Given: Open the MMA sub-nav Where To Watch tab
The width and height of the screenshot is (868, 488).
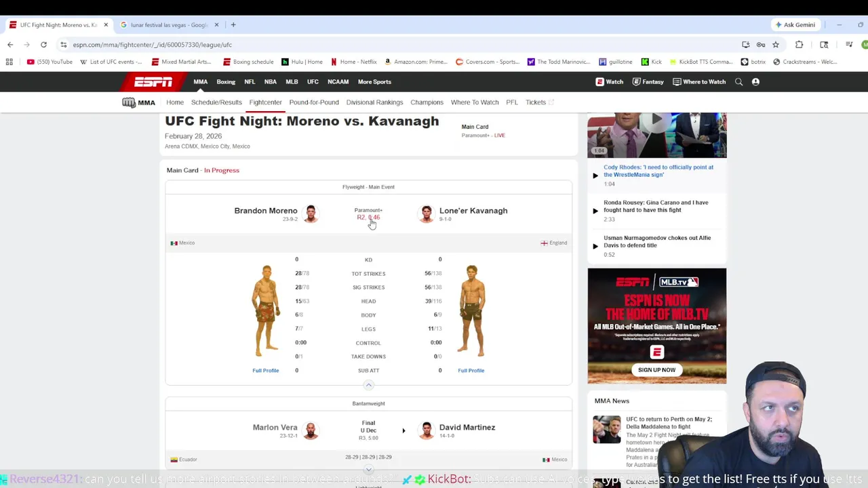Looking at the screenshot, I should pos(475,102).
